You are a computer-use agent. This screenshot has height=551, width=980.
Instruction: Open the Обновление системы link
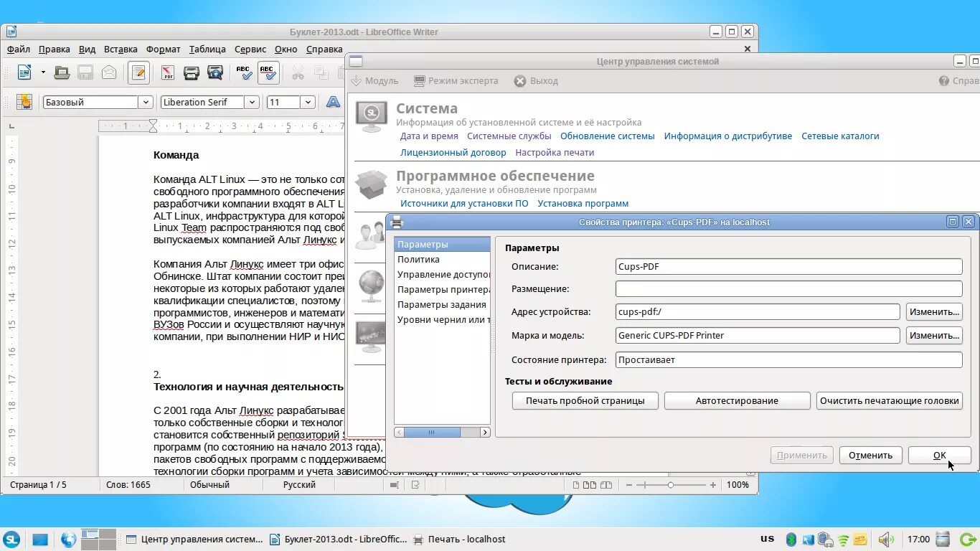tap(608, 136)
